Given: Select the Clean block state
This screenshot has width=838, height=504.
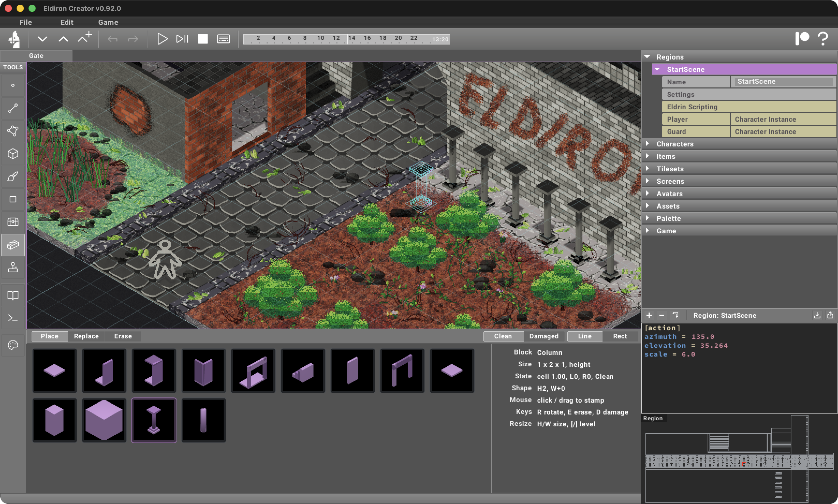Looking at the screenshot, I should (x=503, y=336).
